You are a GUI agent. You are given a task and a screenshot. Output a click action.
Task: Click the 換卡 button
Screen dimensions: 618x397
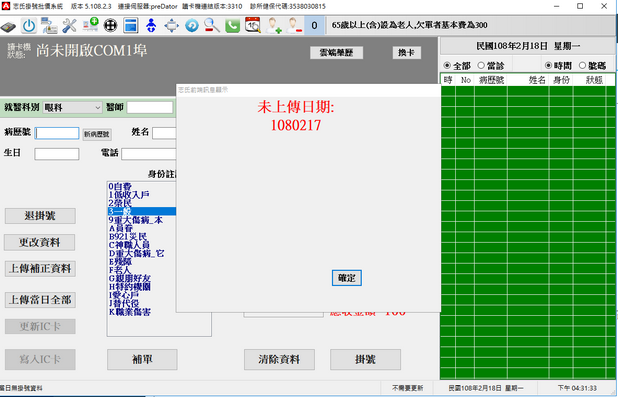406,53
